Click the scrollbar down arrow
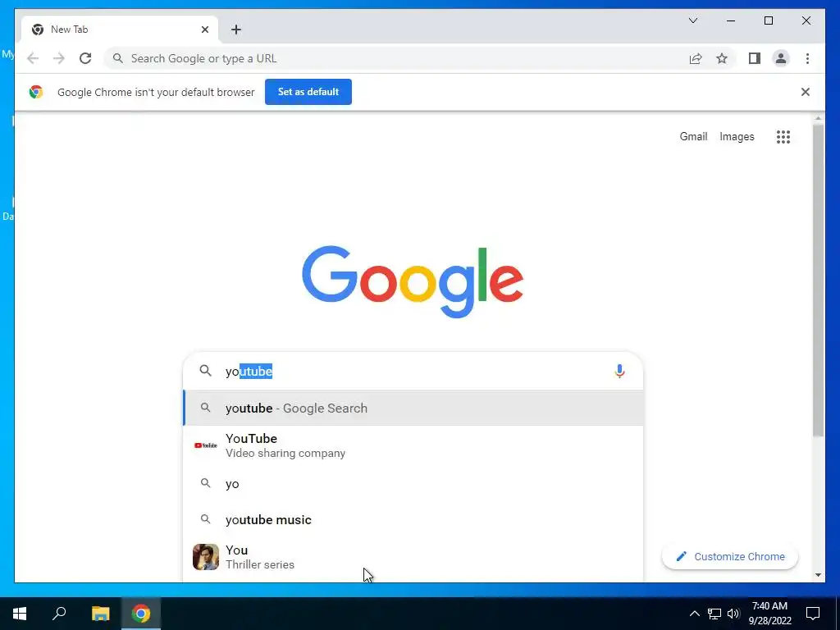 [x=818, y=575]
